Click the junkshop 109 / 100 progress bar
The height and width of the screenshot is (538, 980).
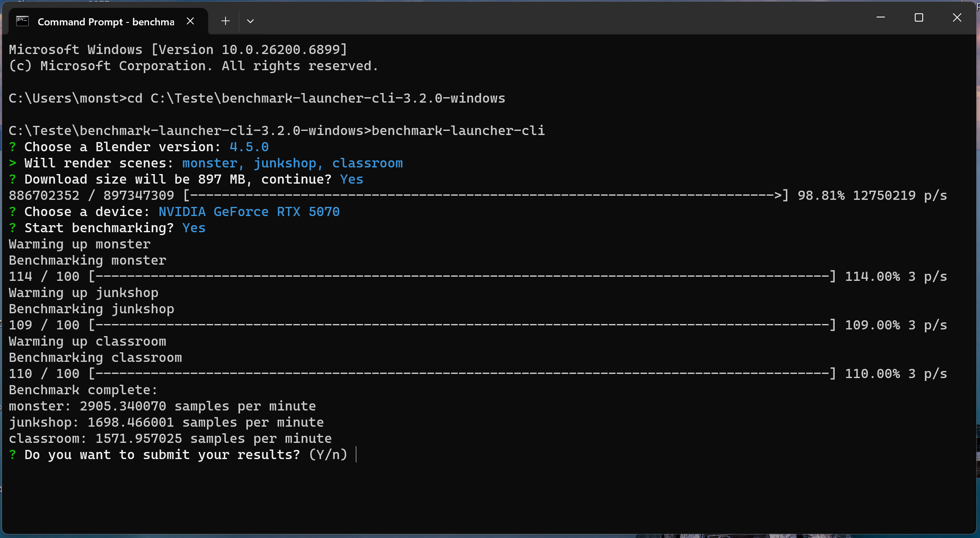click(x=462, y=325)
